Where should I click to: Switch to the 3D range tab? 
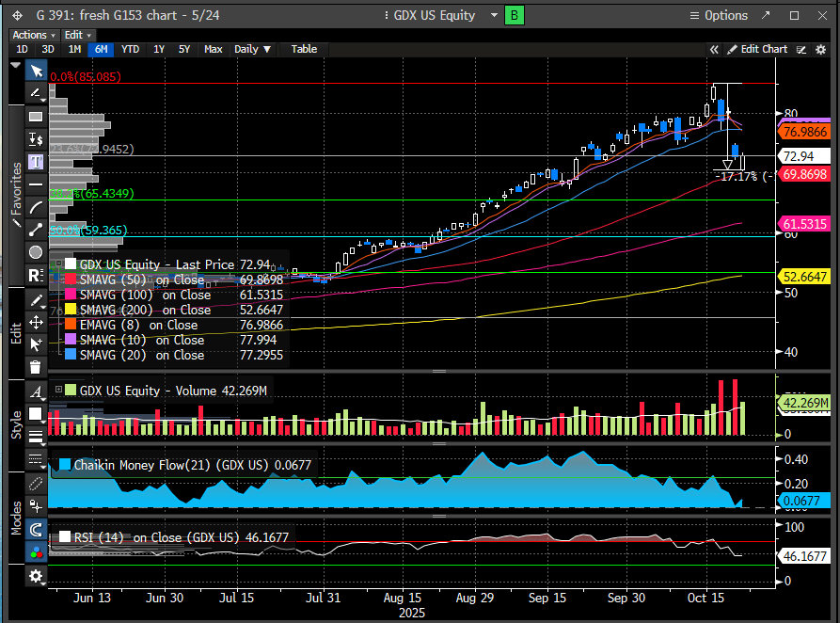click(x=48, y=49)
